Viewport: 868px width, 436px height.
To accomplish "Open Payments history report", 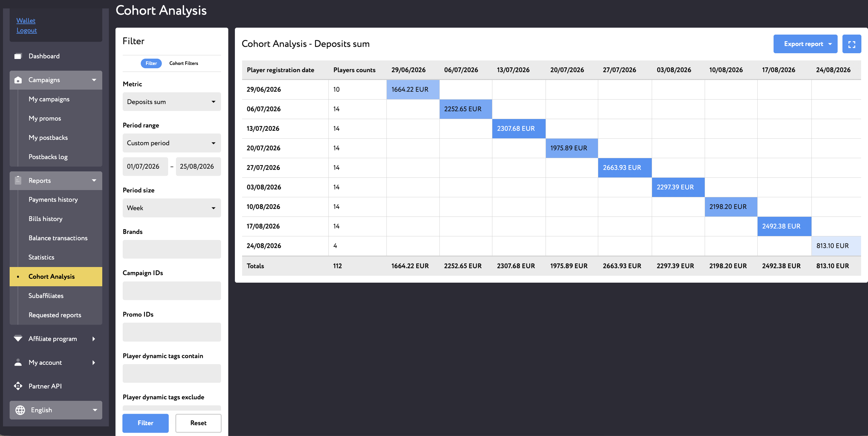I will 53,199.
